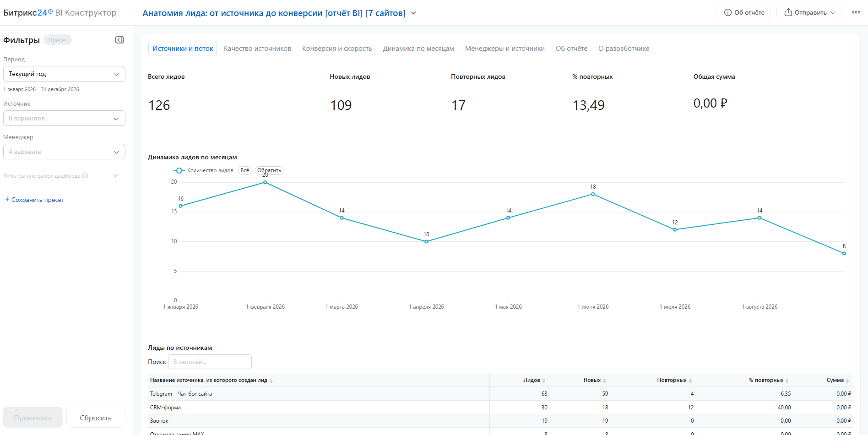Click the April 2026 chart point with value 10
Viewport: 868px width, 435px height.
(426, 241)
